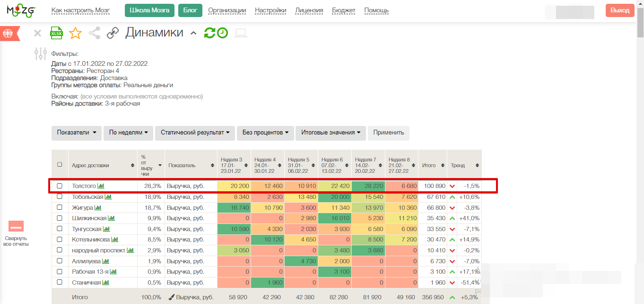
Task: Mark report as favorite with star icon
Action: point(76,33)
